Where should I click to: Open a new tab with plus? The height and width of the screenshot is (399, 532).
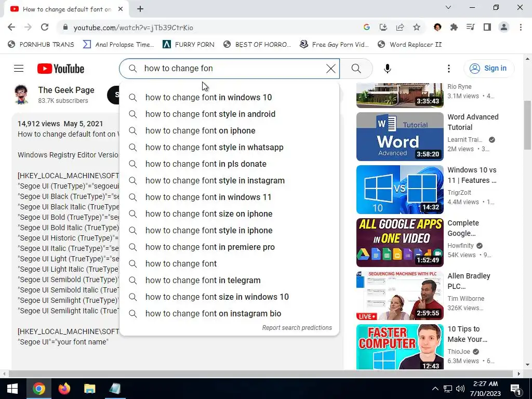(140, 9)
